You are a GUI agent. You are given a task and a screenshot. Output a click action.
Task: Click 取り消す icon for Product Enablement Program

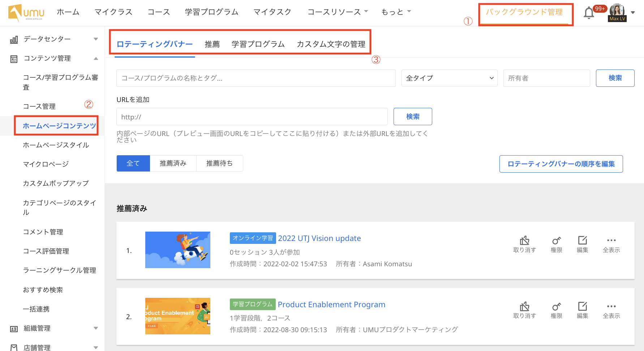click(x=524, y=306)
